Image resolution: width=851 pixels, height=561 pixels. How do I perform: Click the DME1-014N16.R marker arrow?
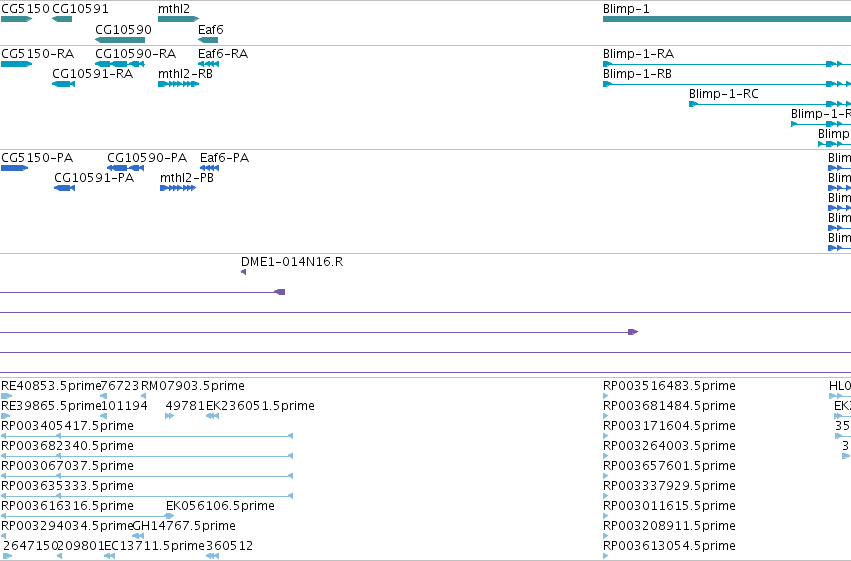[x=244, y=272]
